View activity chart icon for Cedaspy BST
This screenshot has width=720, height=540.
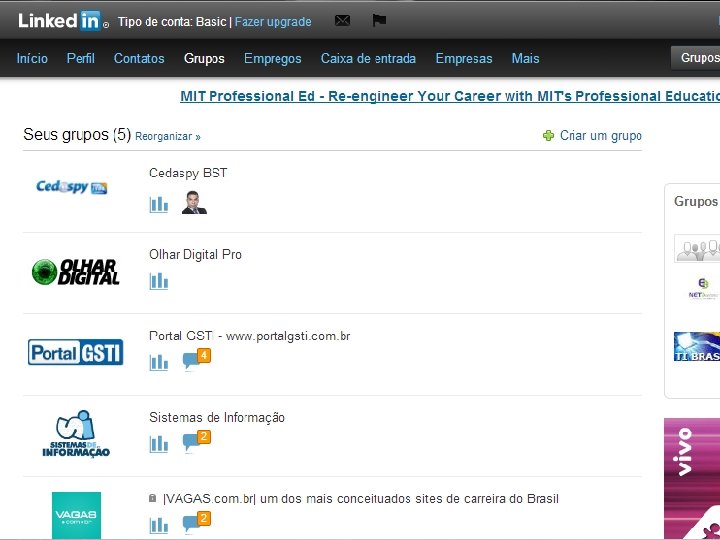point(159,204)
